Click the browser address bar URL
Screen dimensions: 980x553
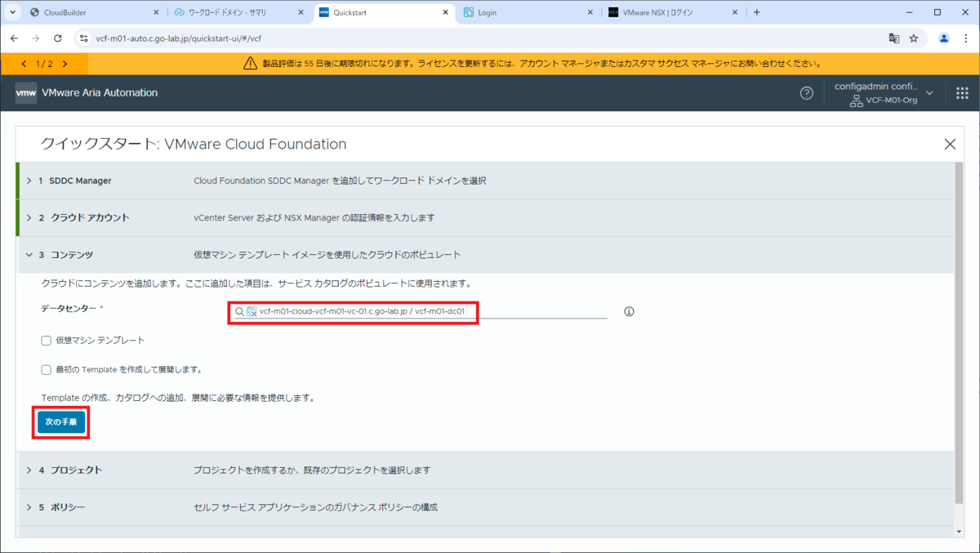[x=179, y=38]
